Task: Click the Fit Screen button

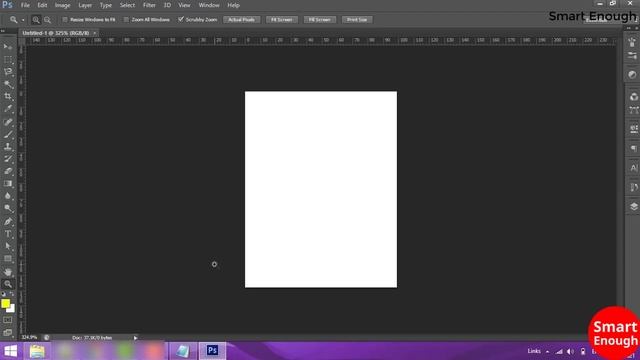Action: click(x=282, y=20)
